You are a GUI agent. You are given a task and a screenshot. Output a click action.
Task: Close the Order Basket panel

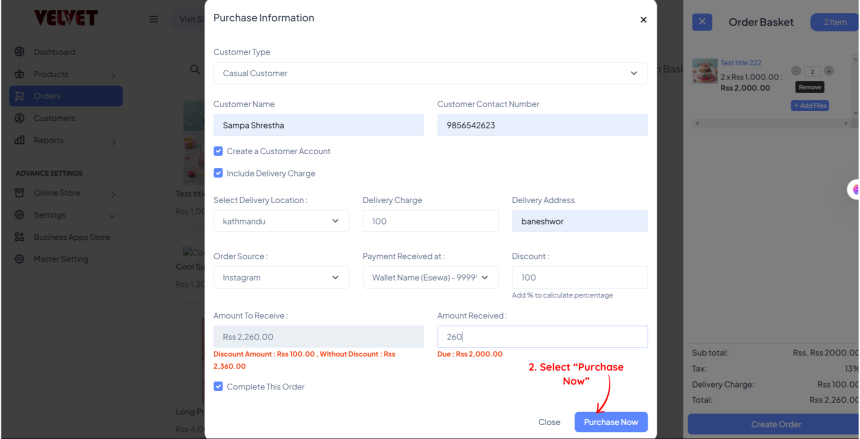[702, 22]
